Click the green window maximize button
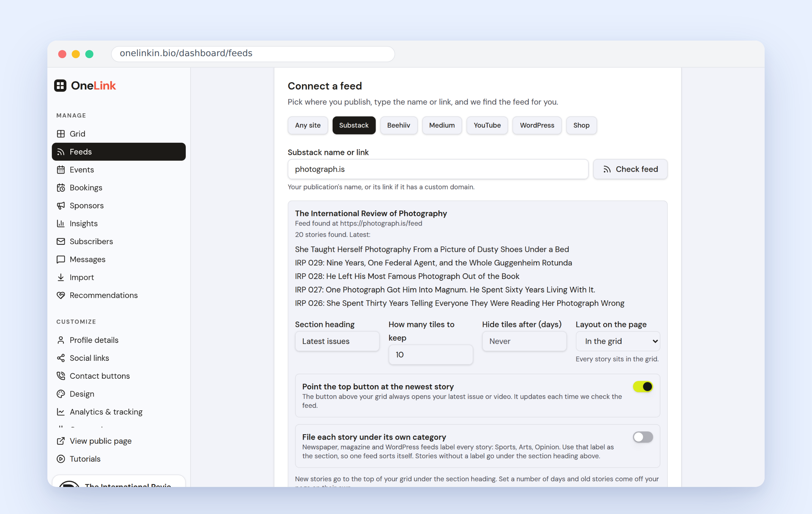The image size is (812, 514). pyautogui.click(x=89, y=54)
